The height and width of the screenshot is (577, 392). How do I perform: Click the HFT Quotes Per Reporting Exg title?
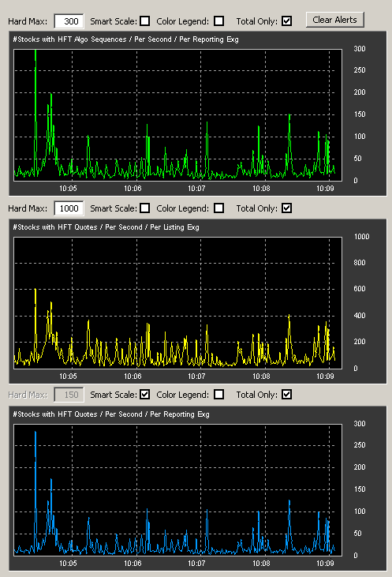tap(111, 414)
